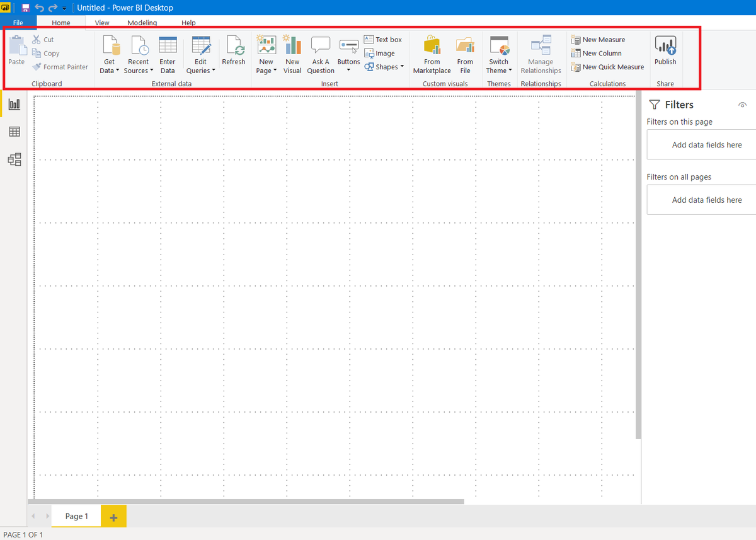The image size is (756, 540).
Task: Switch to the Modeling ribbon tab
Action: (x=142, y=23)
